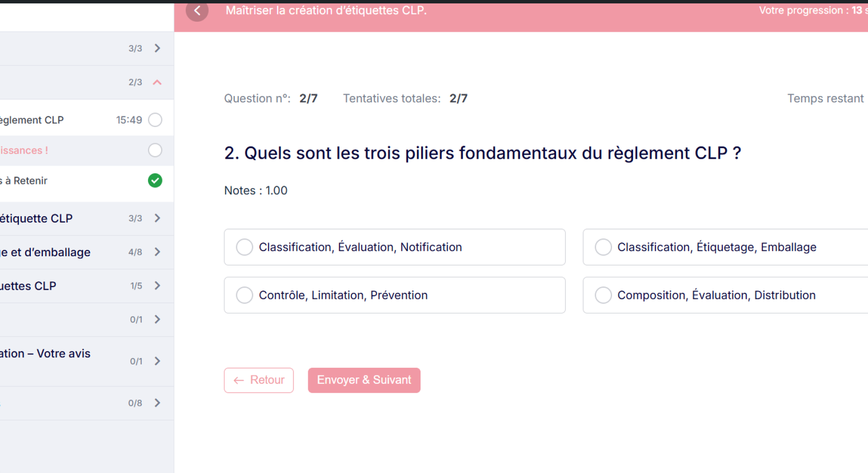Collapse the 2/3 section with up chevron
This screenshot has height=473, width=868.
(x=157, y=83)
